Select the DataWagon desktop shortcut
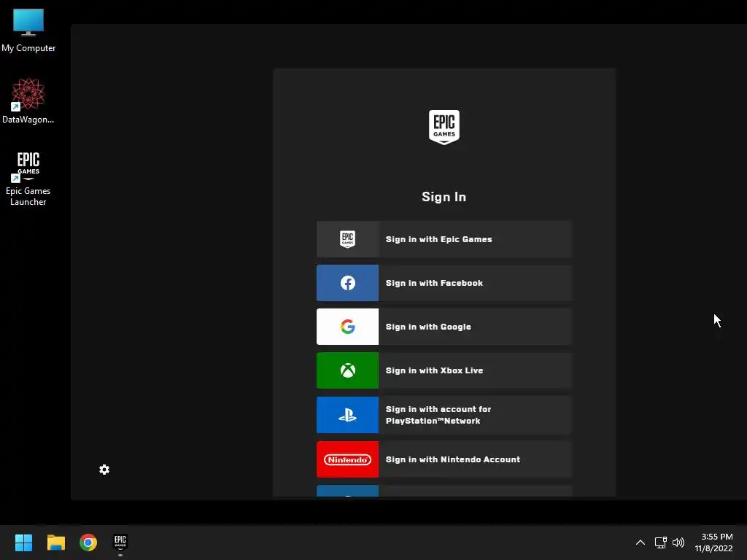Screen dimensions: 747x560 tap(28, 101)
